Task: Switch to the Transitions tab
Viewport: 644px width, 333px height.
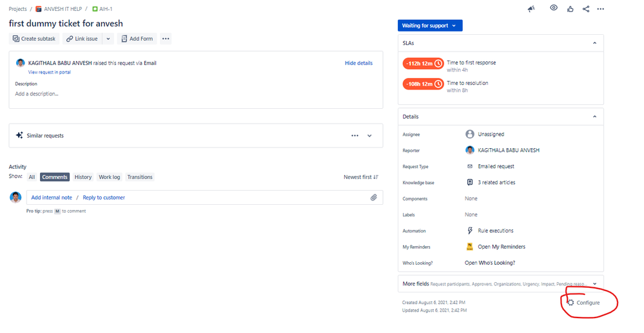Action: [140, 177]
